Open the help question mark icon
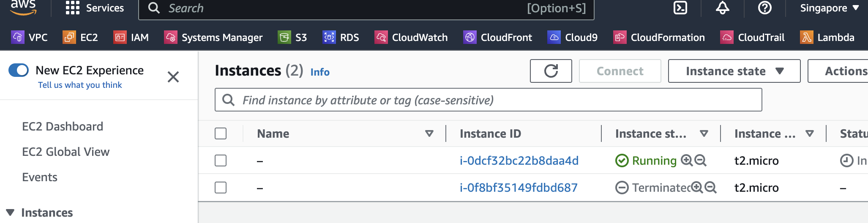Image resolution: width=868 pixels, height=223 pixels. 765,8
